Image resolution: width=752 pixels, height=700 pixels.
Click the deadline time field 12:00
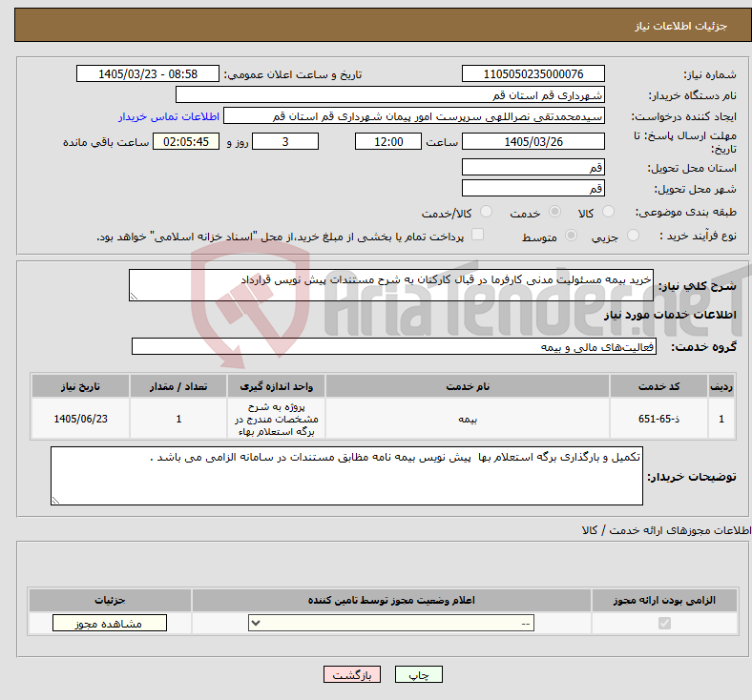coord(388,141)
